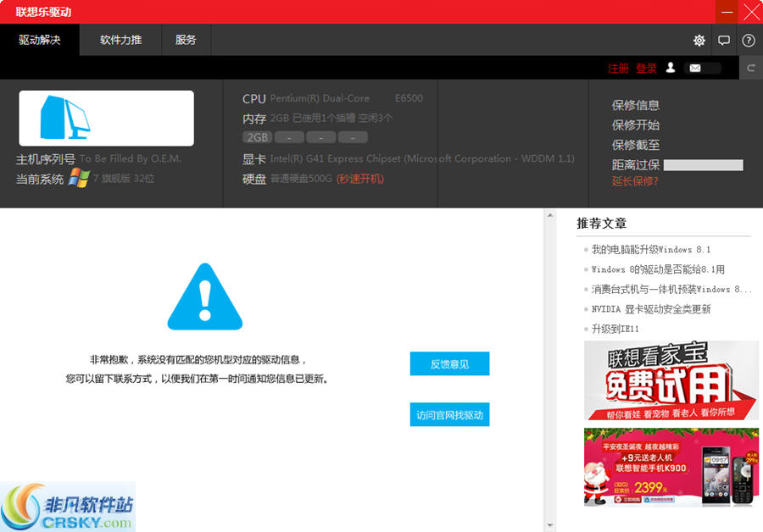The image size is (763, 532).
Task: Open the 服务 tab
Action: coord(186,40)
